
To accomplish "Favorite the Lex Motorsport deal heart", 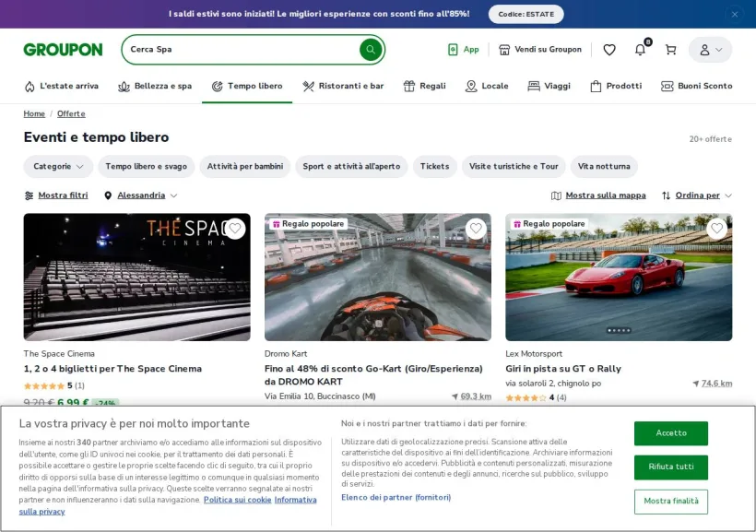I will (x=716, y=229).
